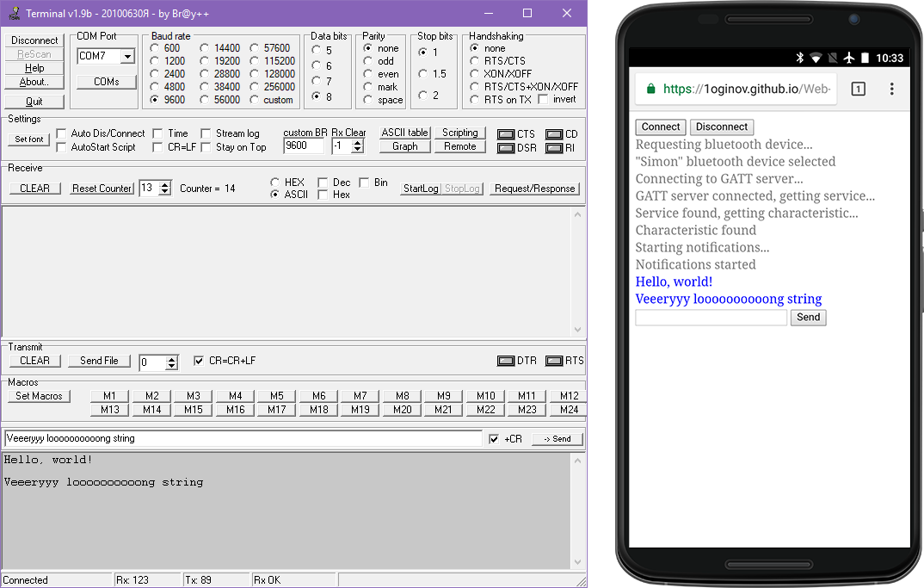The width and height of the screenshot is (924, 588).
Task: Open the tab switcher in phone browser
Action: click(859, 89)
